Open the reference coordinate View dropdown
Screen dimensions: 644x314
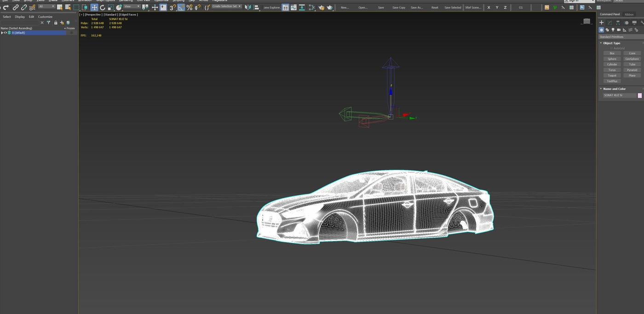point(132,6)
